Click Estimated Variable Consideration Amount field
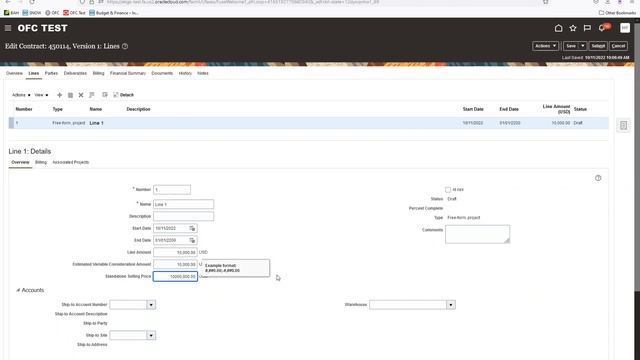This screenshot has height=360, width=640. (x=175, y=264)
